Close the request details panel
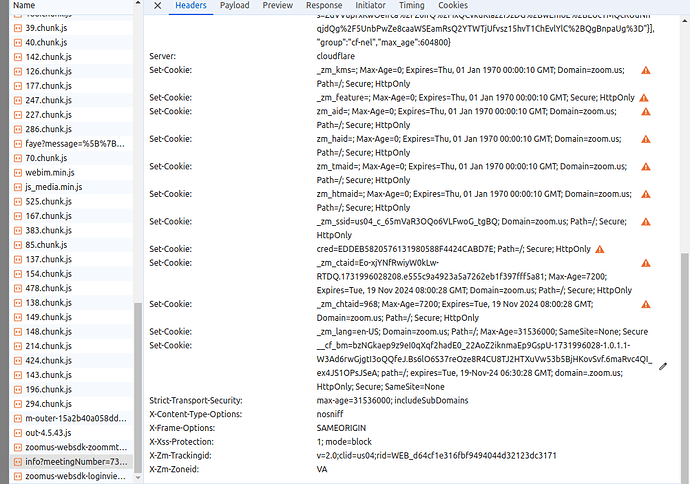The image size is (690, 484). click(x=158, y=6)
